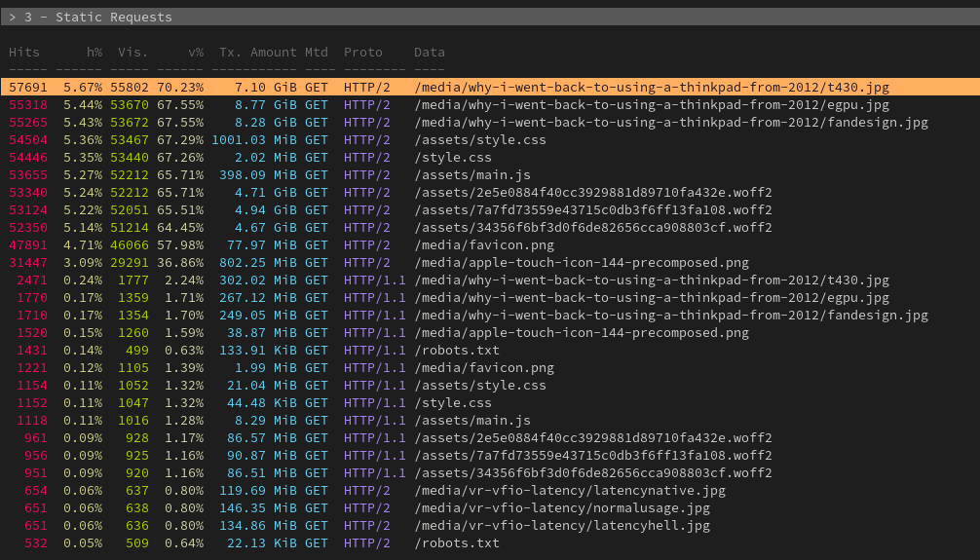
Task: Select the HTTP/2 /robots.txt row with 532 hits
Action: (x=456, y=543)
